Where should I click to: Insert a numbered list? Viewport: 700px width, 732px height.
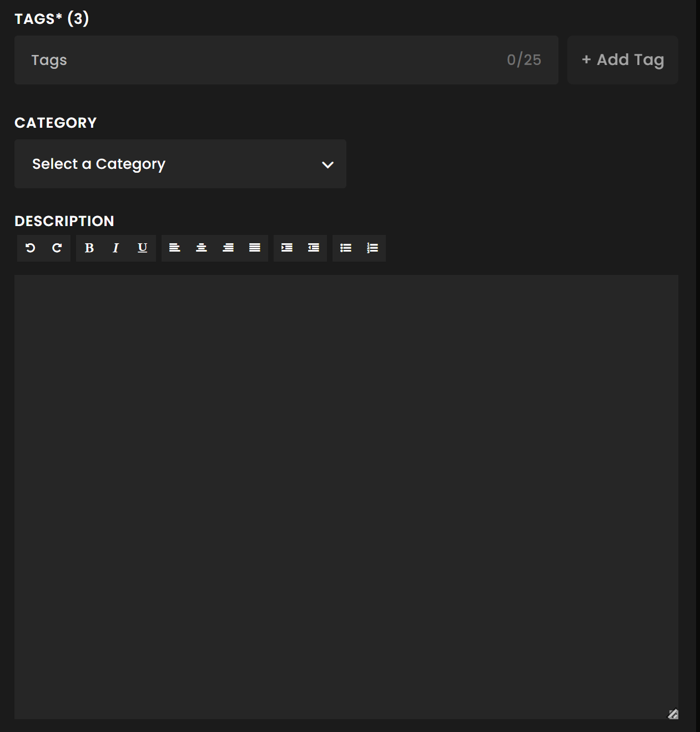coord(372,248)
